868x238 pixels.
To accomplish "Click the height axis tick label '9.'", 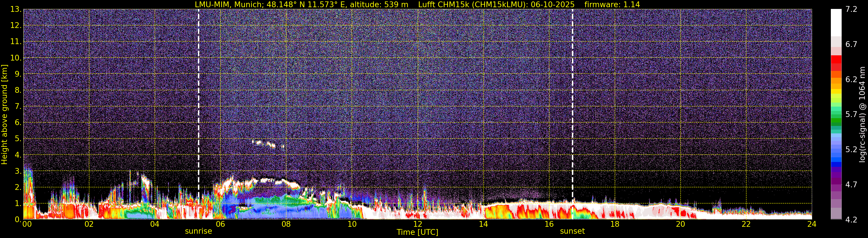I will tap(18, 74).
